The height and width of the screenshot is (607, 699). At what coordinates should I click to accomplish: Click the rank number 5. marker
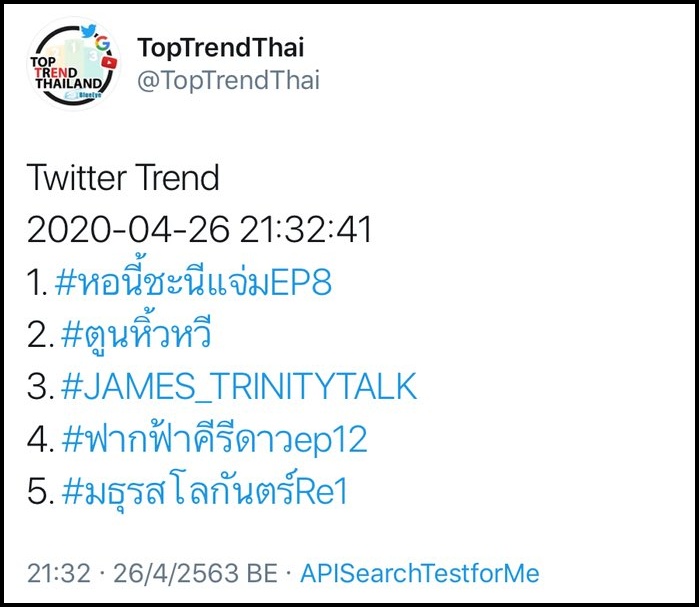point(40,491)
